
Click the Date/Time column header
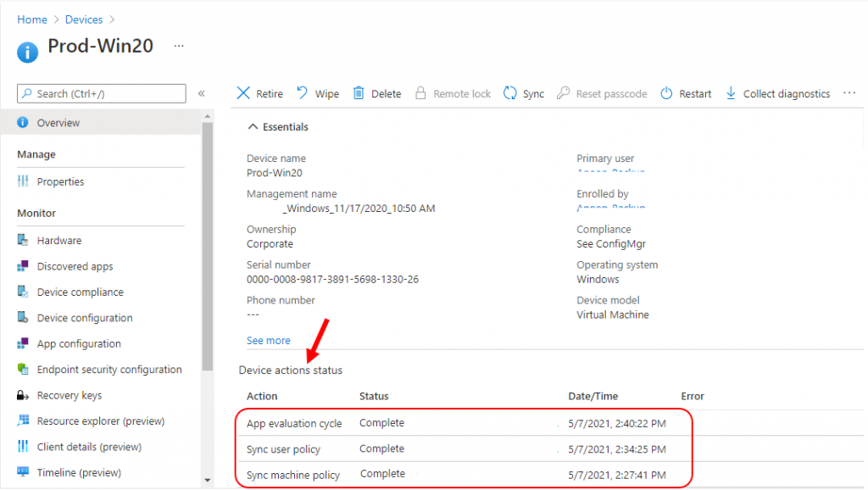[x=593, y=396]
